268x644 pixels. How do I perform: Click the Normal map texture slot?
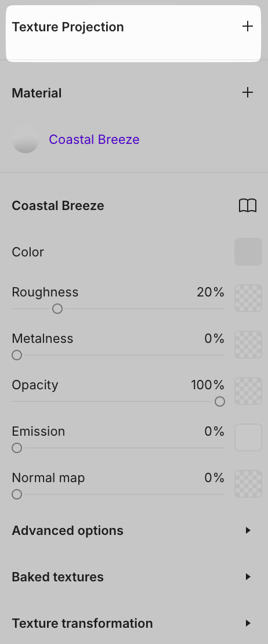(248, 484)
